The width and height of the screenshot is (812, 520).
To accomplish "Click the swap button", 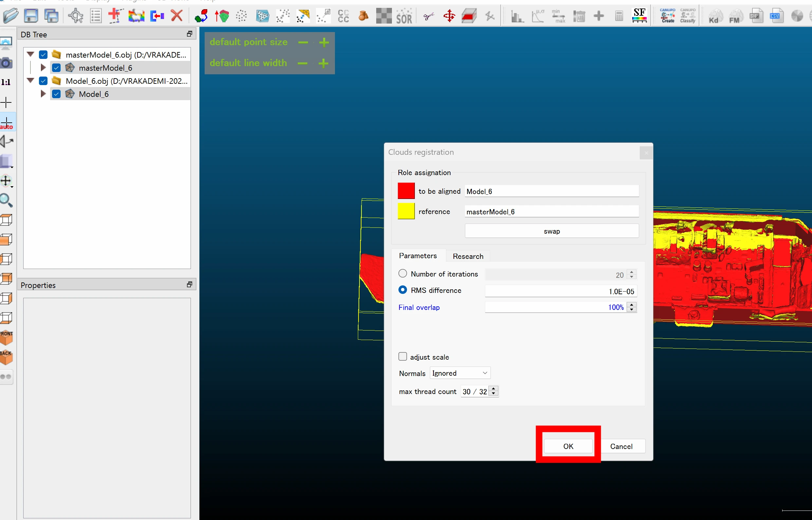I will coord(552,231).
